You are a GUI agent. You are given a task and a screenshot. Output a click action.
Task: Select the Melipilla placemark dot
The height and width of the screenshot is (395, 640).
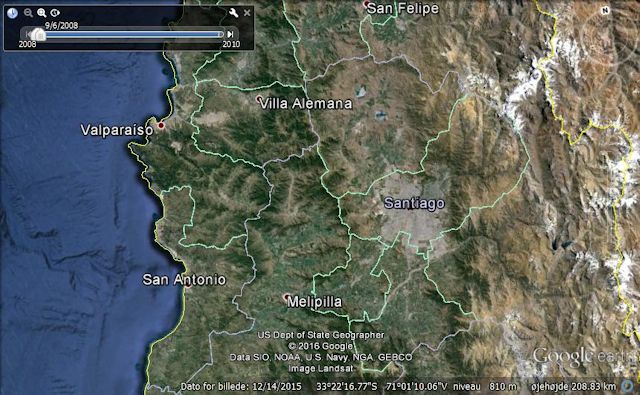(x=287, y=297)
